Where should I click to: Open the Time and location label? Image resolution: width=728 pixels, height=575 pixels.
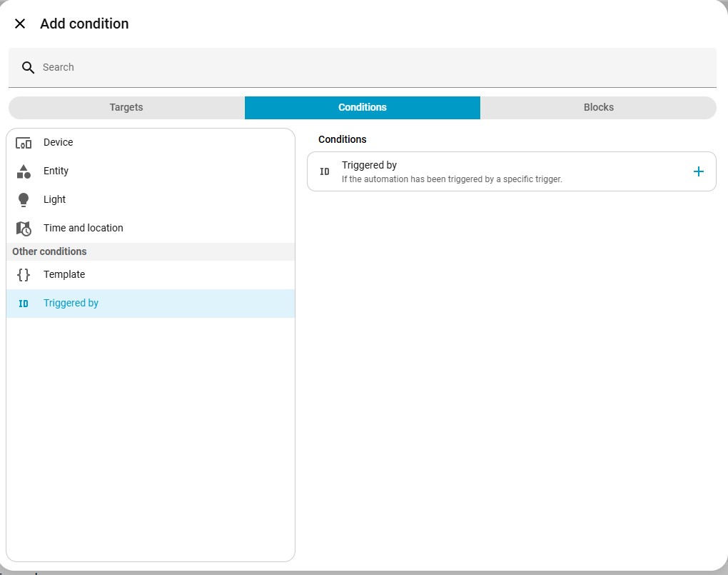84,229
